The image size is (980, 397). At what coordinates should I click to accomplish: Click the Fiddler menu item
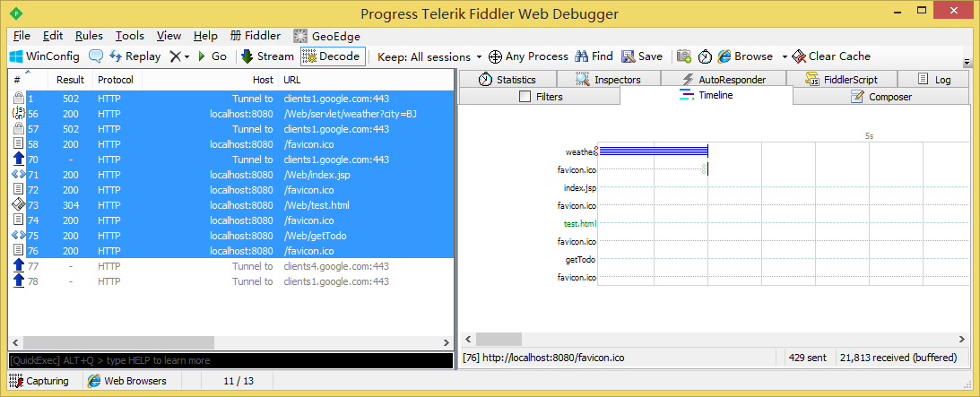click(x=255, y=36)
